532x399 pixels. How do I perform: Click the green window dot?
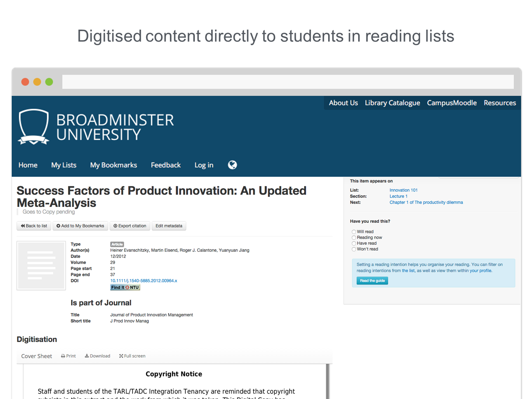click(x=49, y=82)
